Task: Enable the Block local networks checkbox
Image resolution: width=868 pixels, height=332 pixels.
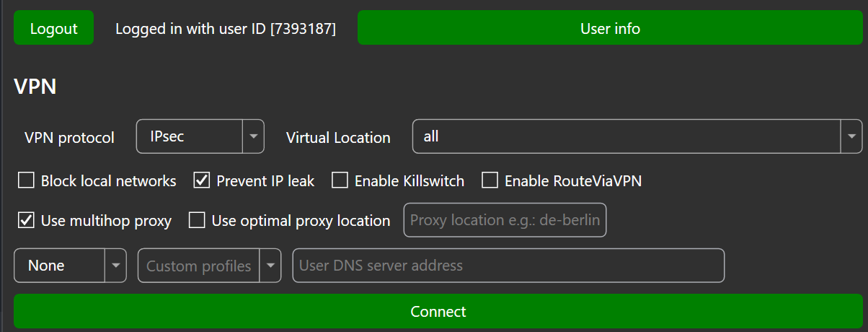Action: pos(27,180)
